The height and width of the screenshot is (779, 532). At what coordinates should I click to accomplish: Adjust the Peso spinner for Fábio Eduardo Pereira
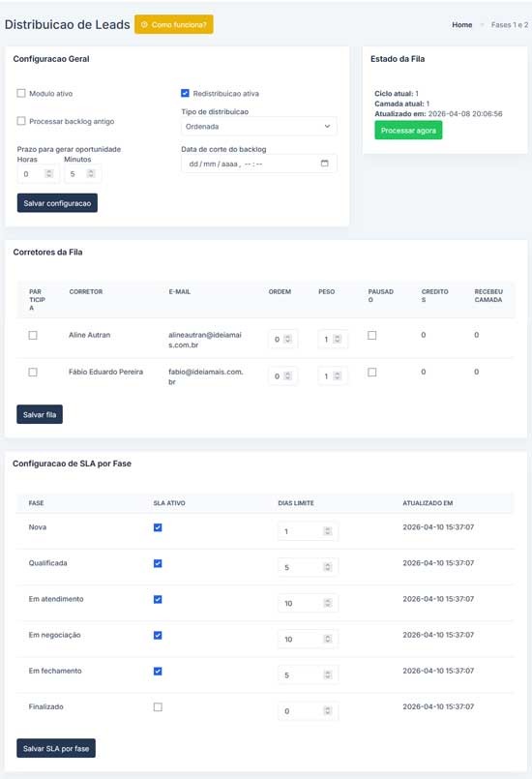click(338, 376)
